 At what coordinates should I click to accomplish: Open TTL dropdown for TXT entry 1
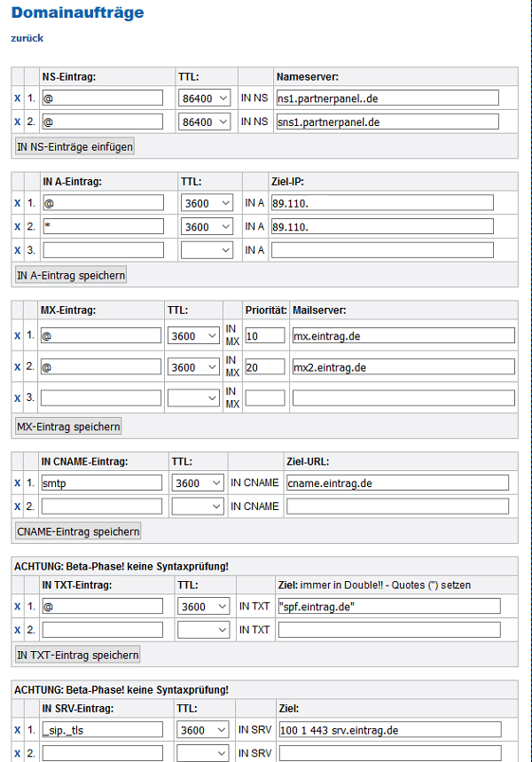point(204,607)
